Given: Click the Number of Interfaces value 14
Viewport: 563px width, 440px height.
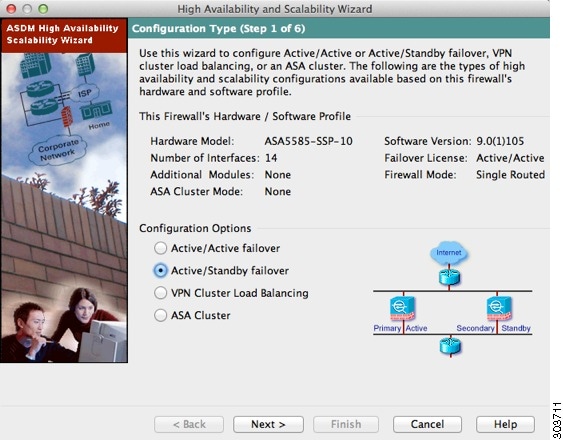Looking at the screenshot, I should coord(271,158).
